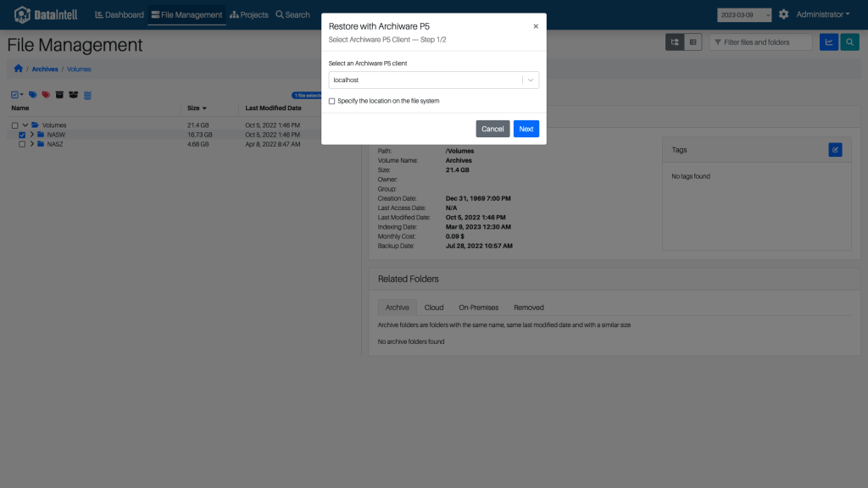Click the blue database stack icon

coord(87,95)
